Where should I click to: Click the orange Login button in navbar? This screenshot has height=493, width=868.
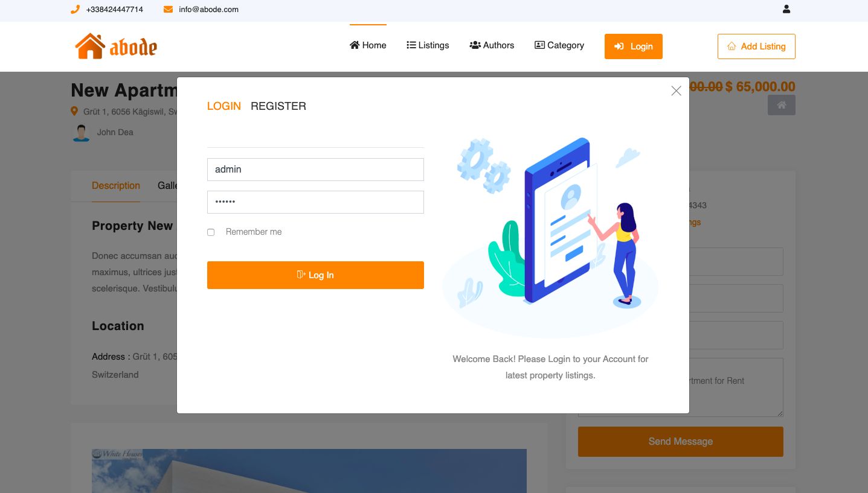[x=634, y=46]
